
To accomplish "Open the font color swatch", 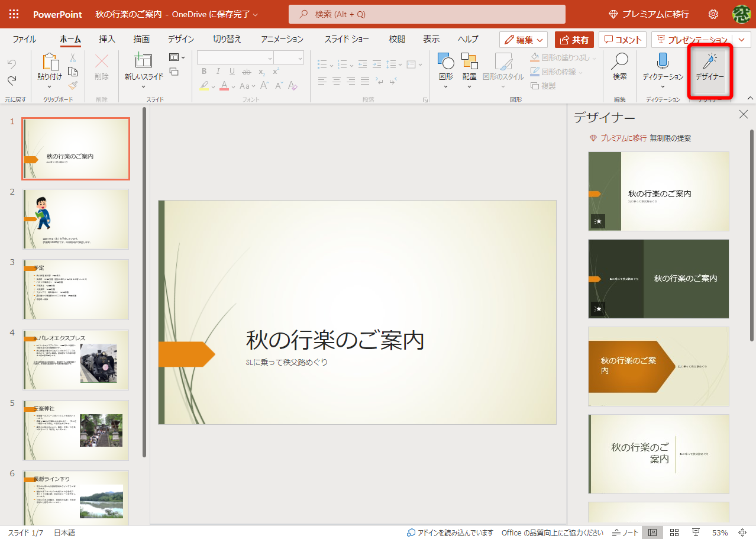I will (x=225, y=86).
